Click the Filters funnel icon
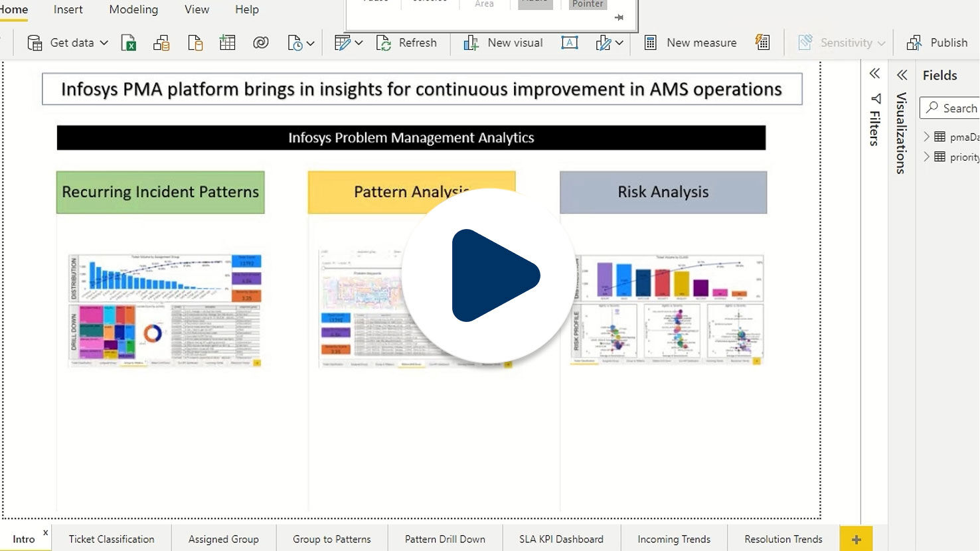The height and width of the screenshot is (551, 980). coord(876,98)
